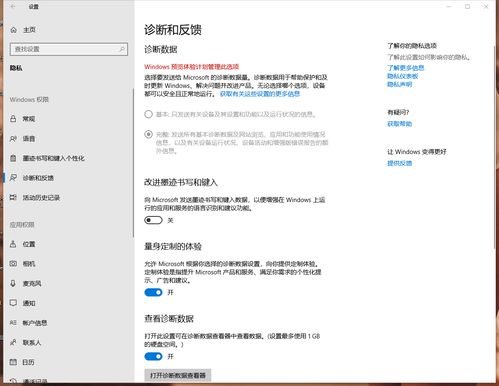Select the 常规 lock icon
This screenshot has width=499, height=386.
pos(13,119)
